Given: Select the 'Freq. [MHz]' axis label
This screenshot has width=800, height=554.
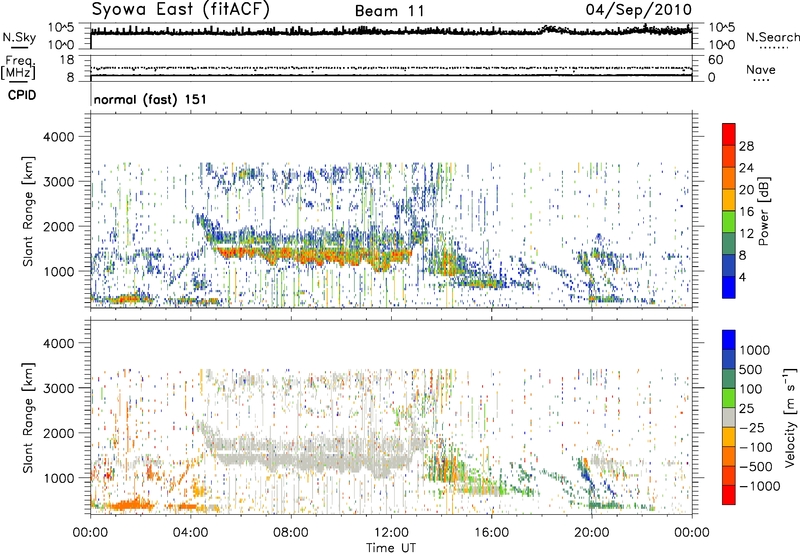Looking at the screenshot, I should [x=18, y=68].
